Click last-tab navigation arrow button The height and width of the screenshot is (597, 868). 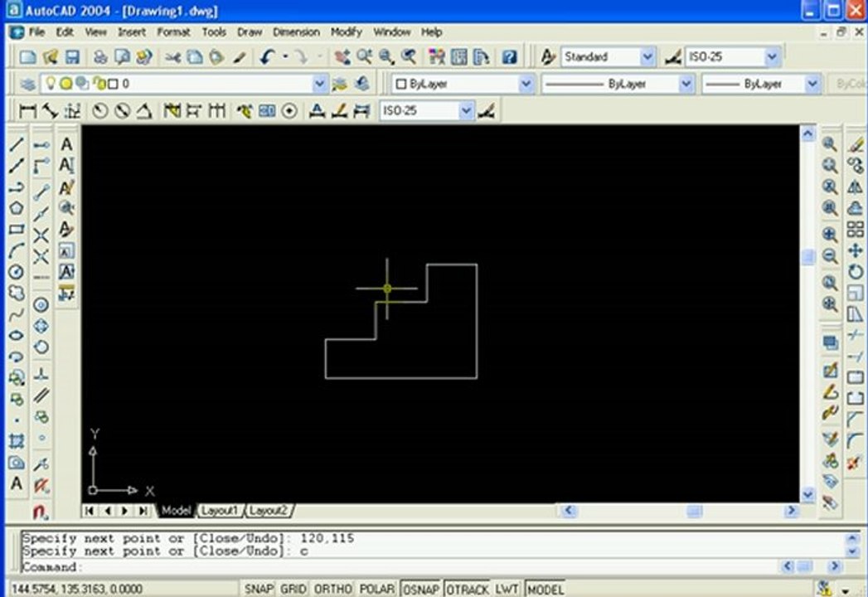coord(143,511)
